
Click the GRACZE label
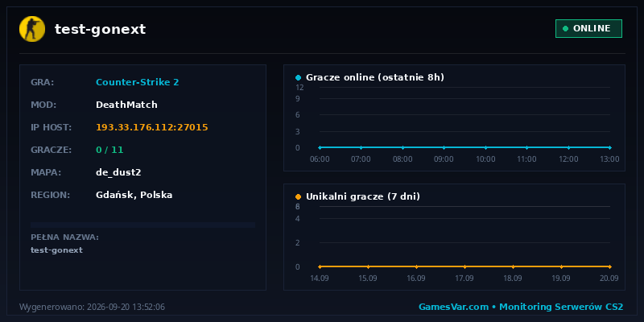[51, 150]
